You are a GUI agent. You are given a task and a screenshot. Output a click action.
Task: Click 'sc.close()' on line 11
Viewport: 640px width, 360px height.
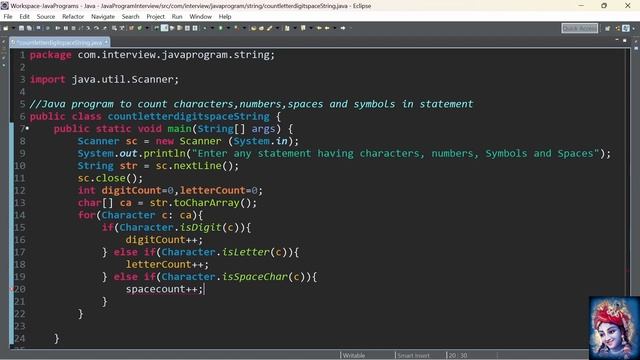(107, 178)
